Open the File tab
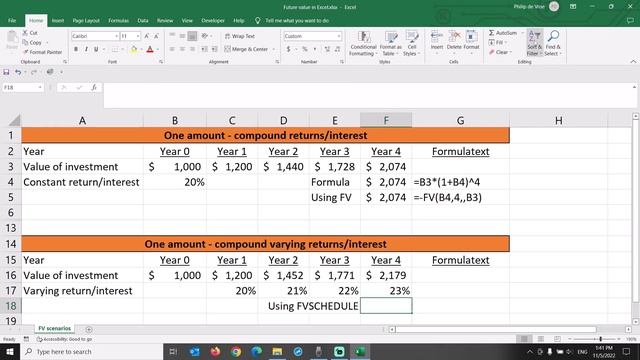The height and width of the screenshot is (360, 640). (12, 20)
